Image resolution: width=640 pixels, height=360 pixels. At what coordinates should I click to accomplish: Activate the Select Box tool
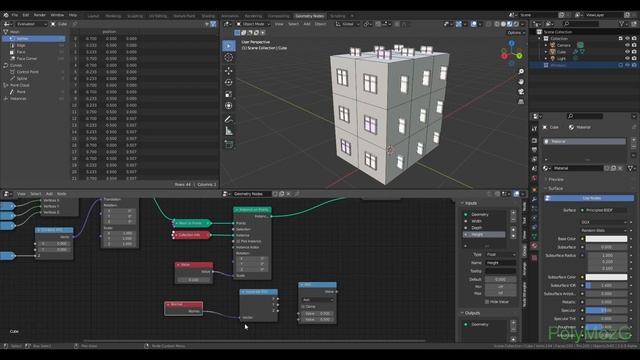point(229,46)
